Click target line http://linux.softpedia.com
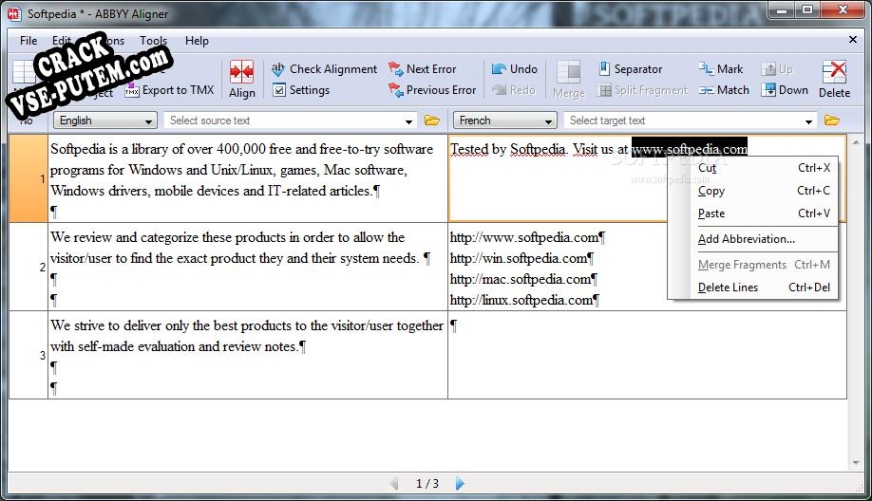872x501 pixels. 524,300
